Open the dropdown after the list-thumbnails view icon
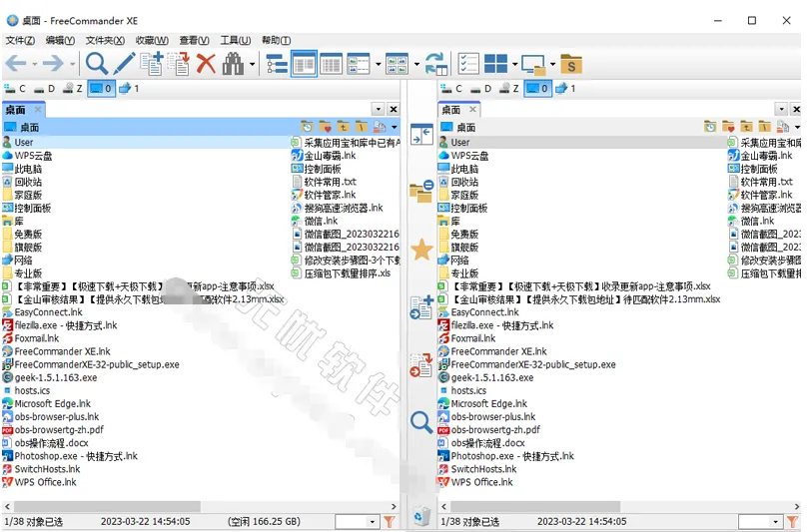 click(378, 64)
